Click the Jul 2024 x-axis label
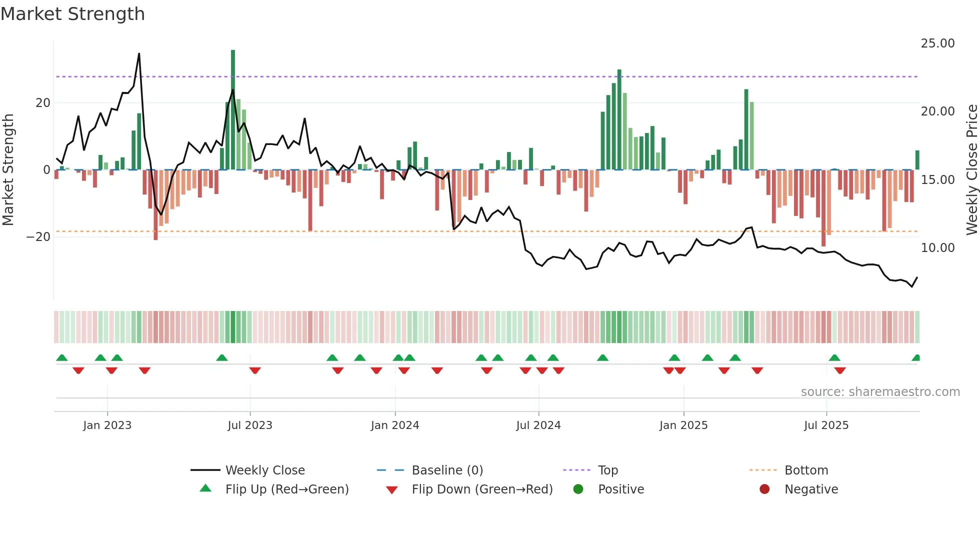 pos(538,425)
